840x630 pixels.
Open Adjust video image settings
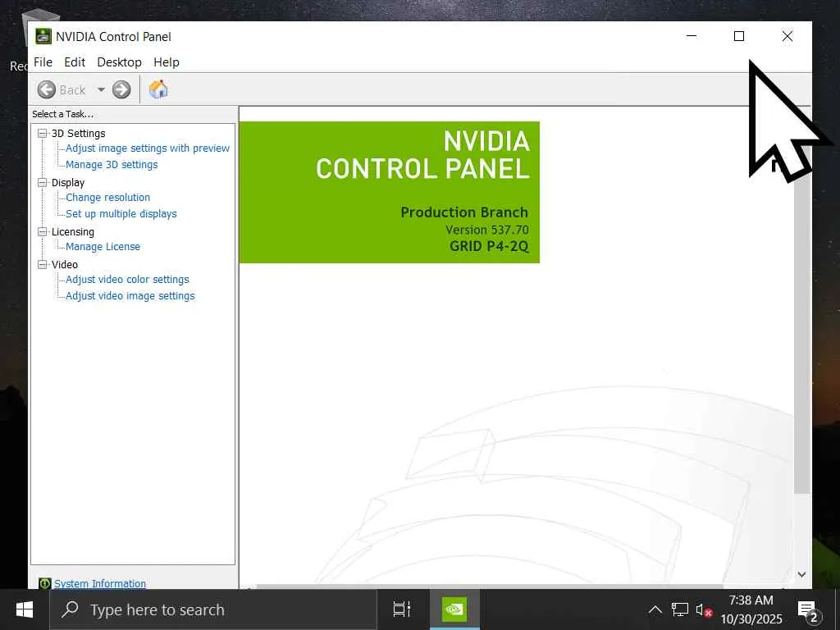130,295
